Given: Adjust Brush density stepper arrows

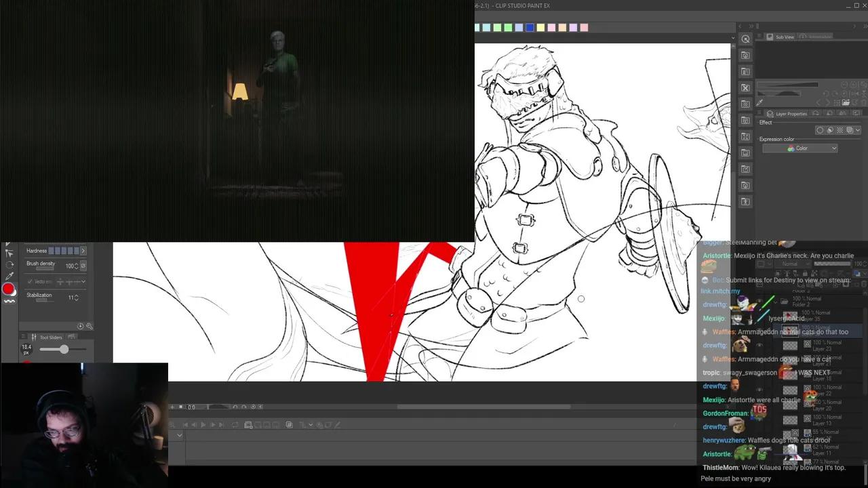Looking at the screenshot, I should point(76,266).
